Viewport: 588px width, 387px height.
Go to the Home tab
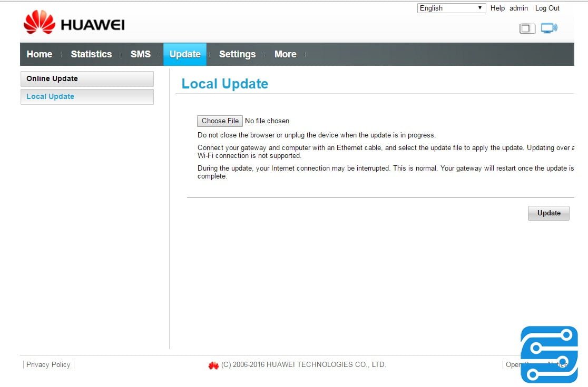click(40, 54)
